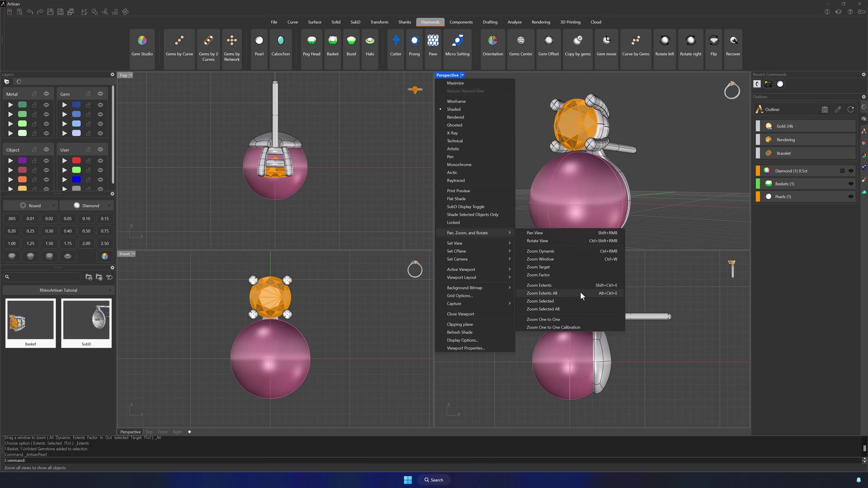Toggle Baskets (1) eye icon
This screenshot has height=488, width=868.
click(x=851, y=184)
